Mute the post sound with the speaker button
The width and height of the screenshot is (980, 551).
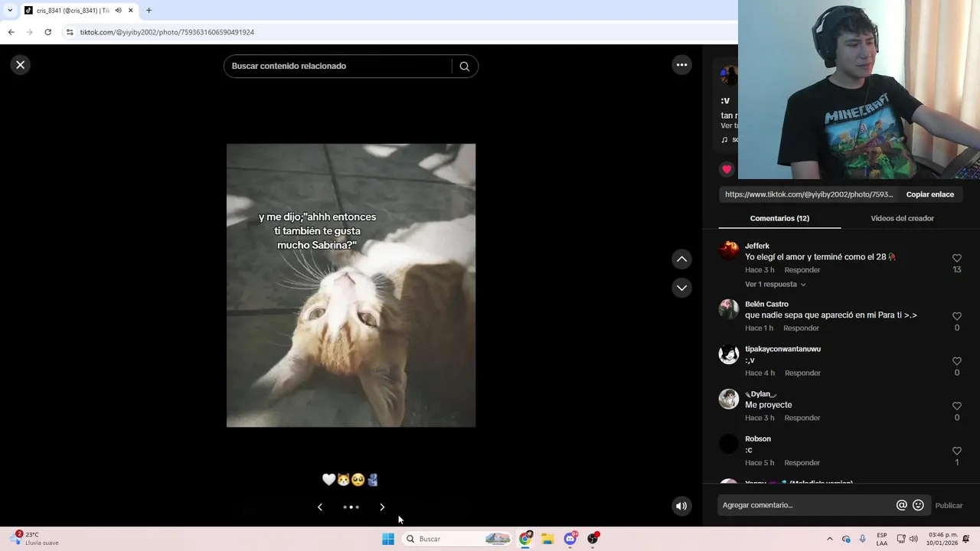coord(681,506)
